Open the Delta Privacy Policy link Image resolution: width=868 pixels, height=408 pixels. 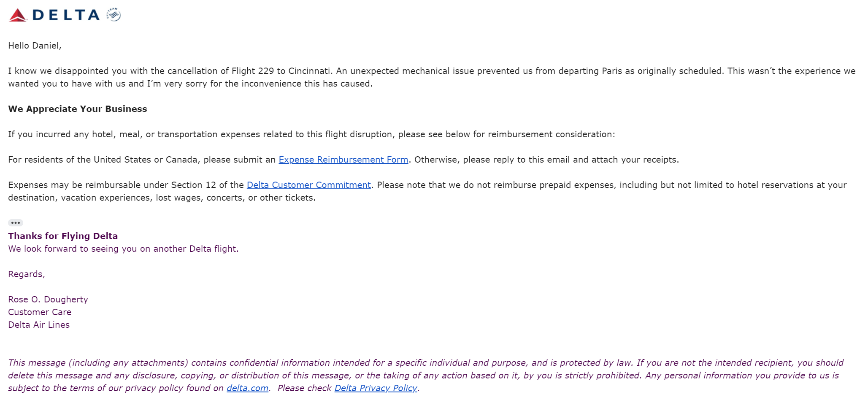[376, 388]
